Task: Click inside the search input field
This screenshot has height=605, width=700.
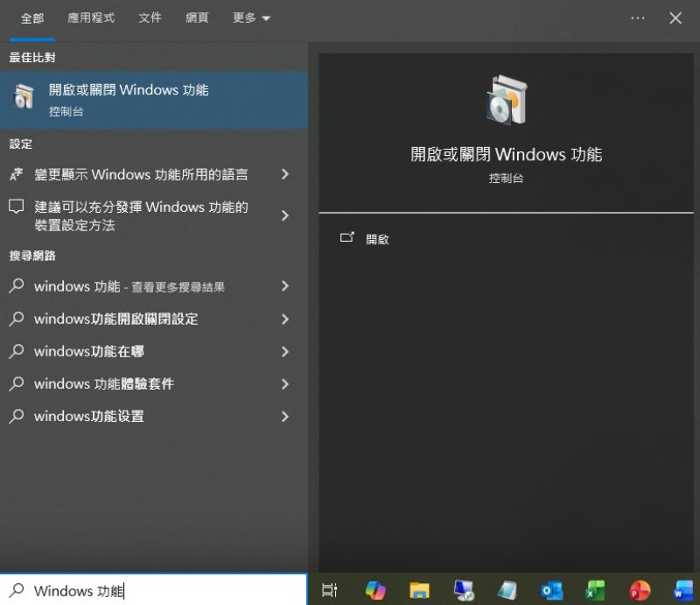Action: pos(154,591)
